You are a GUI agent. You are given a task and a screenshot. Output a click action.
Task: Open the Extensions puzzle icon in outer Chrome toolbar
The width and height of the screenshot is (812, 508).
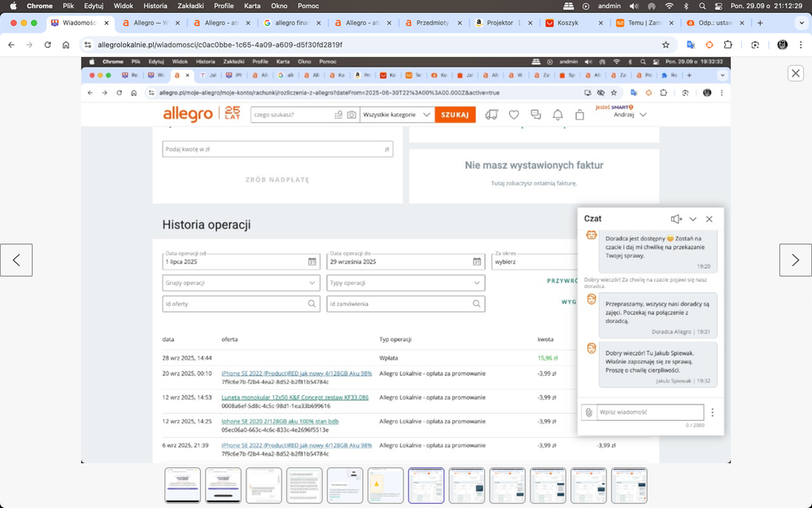[x=728, y=45]
